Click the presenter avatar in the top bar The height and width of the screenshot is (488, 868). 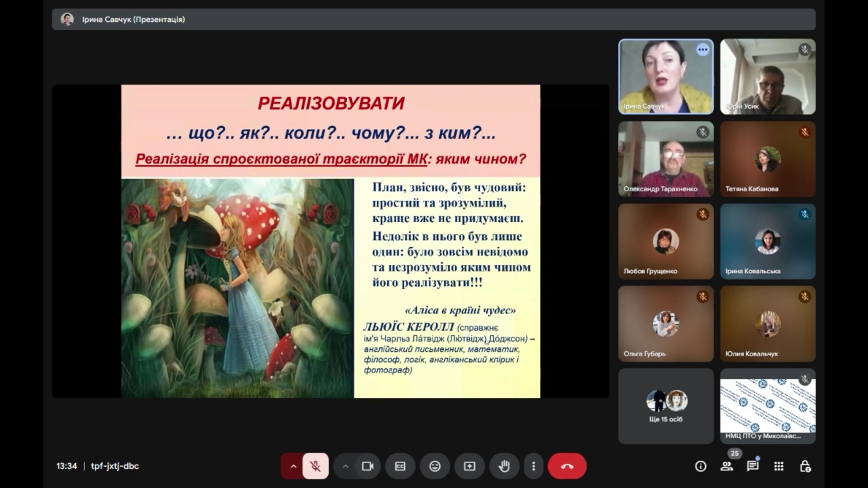point(67,19)
